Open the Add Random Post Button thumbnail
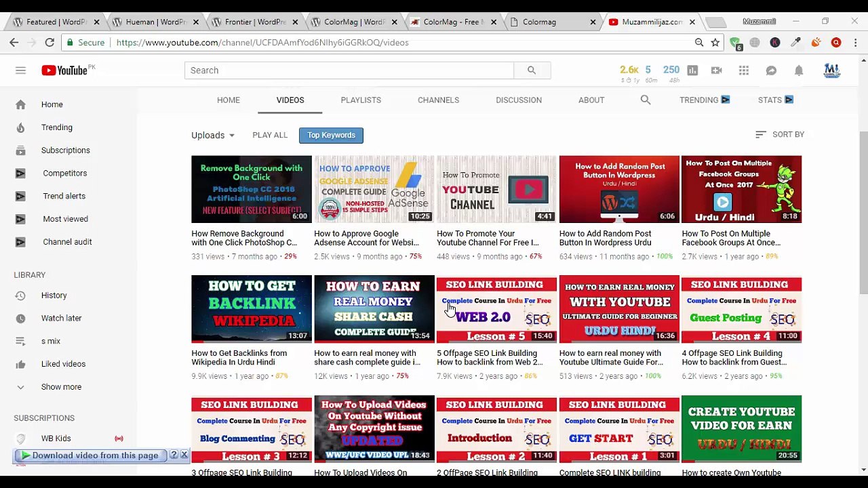This screenshot has width=868, height=488. click(619, 189)
